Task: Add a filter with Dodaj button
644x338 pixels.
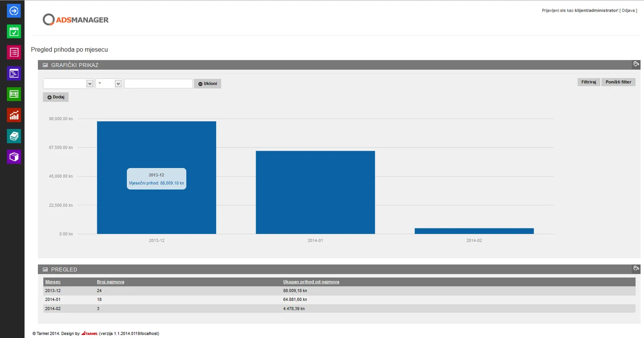Action: pos(56,97)
